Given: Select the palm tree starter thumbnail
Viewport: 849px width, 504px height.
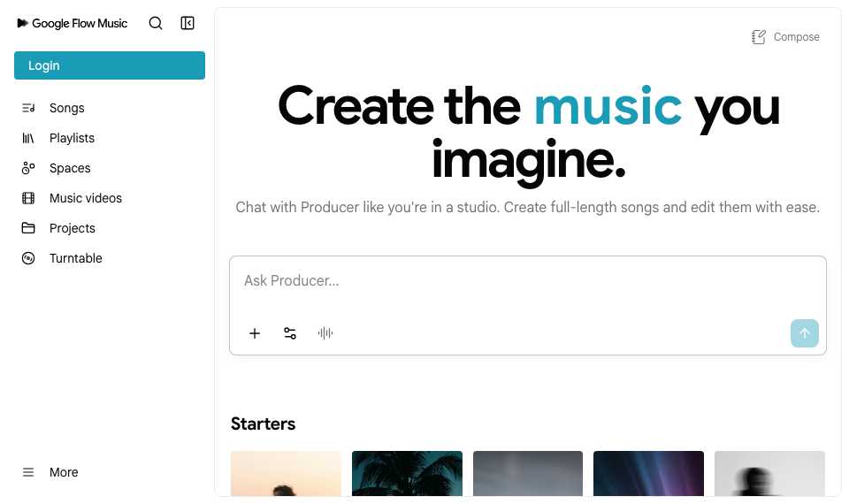Looking at the screenshot, I should (407, 473).
